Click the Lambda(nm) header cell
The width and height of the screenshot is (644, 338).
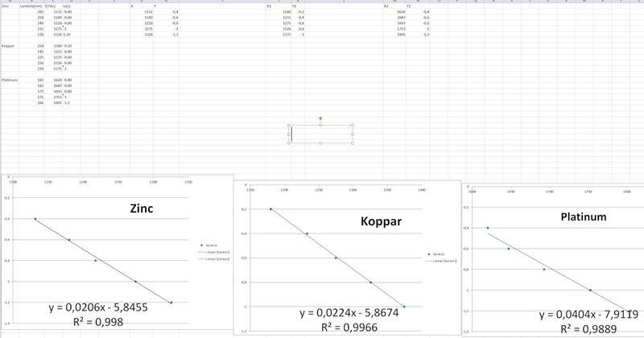pyautogui.click(x=30, y=7)
